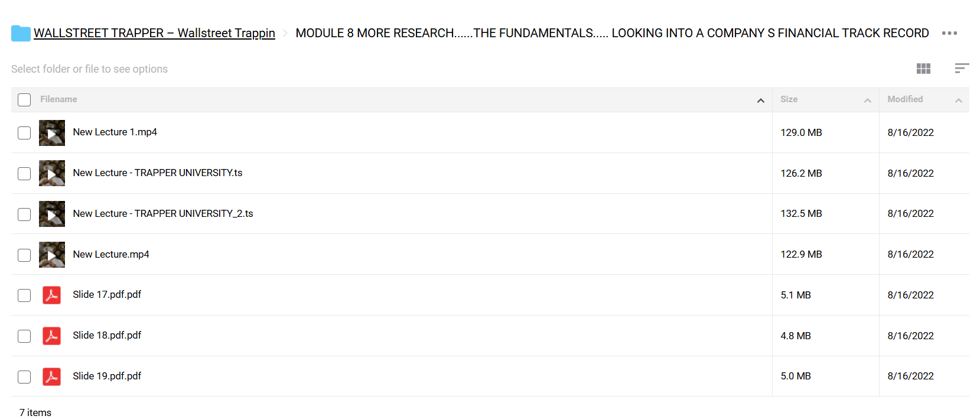Click the blue folder icon in breadcrumb
This screenshot has height=419, width=980.
(21, 33)
